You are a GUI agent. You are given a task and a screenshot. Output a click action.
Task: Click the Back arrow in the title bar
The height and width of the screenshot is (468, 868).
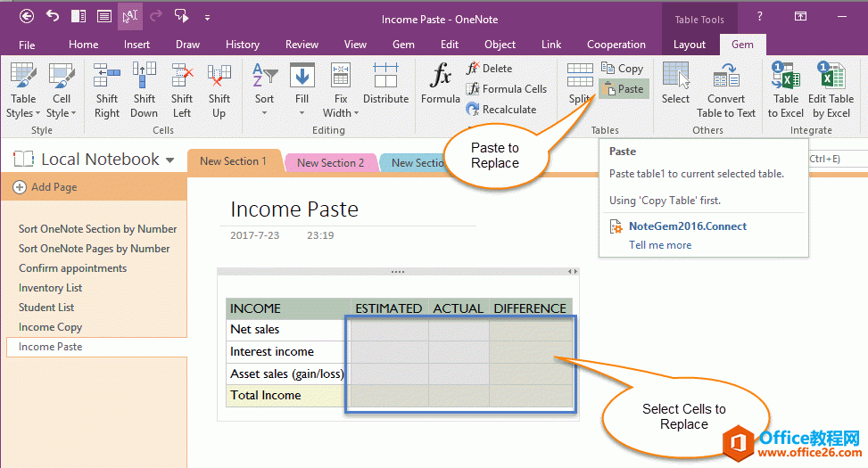27,17
